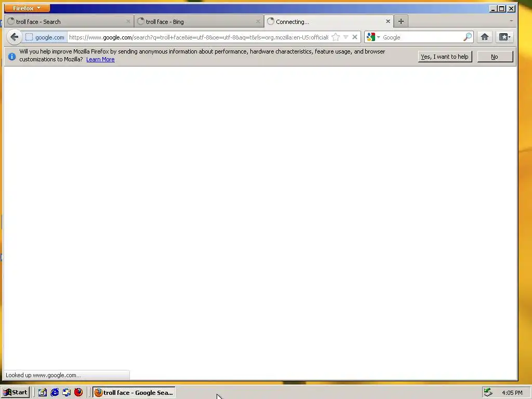The height and width of the screenshot is (399, 532).
Task: Go back using the back arrow
Action: [14, 37]
